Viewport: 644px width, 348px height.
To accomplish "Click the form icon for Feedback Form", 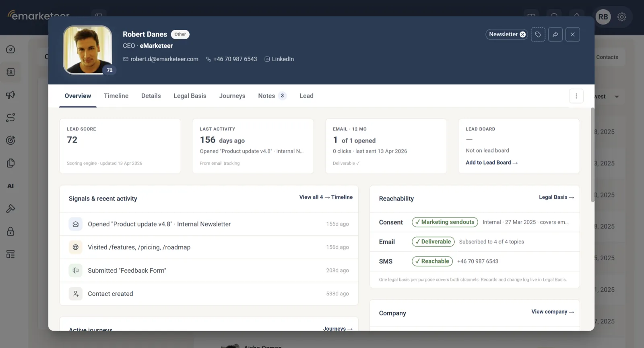I will 76,271.
